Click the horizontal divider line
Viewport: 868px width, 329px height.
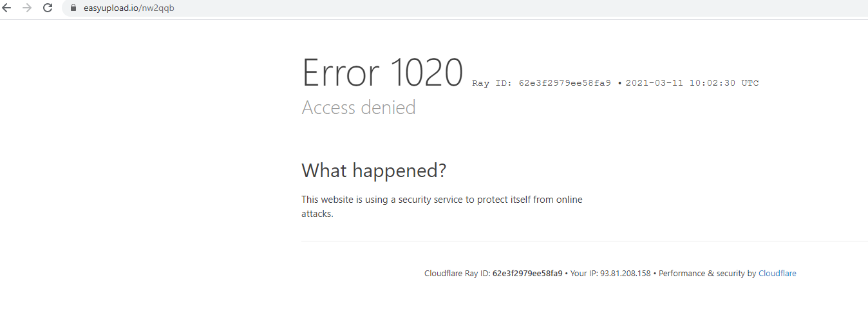(585, 241)
